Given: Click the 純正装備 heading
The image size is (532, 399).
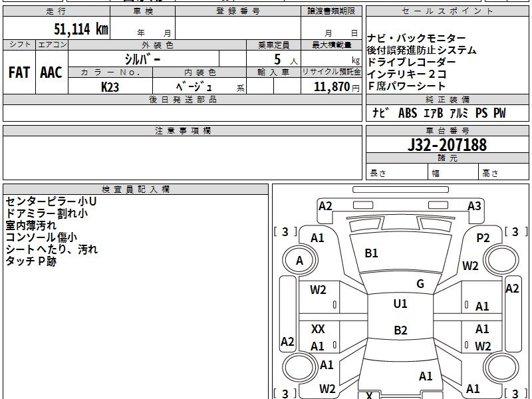Looking at the screenshot, I should click(448, 99).
